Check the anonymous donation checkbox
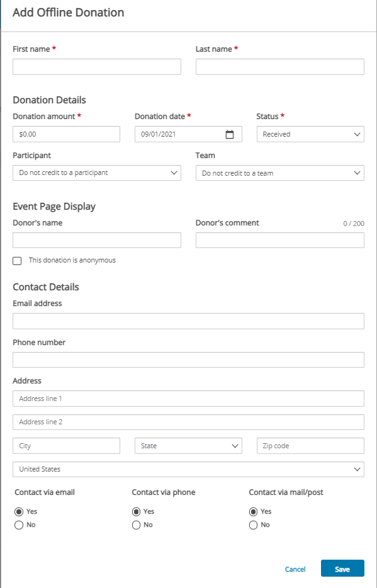The height and width of the screenshot is (588, 377). tap(17, 261)
